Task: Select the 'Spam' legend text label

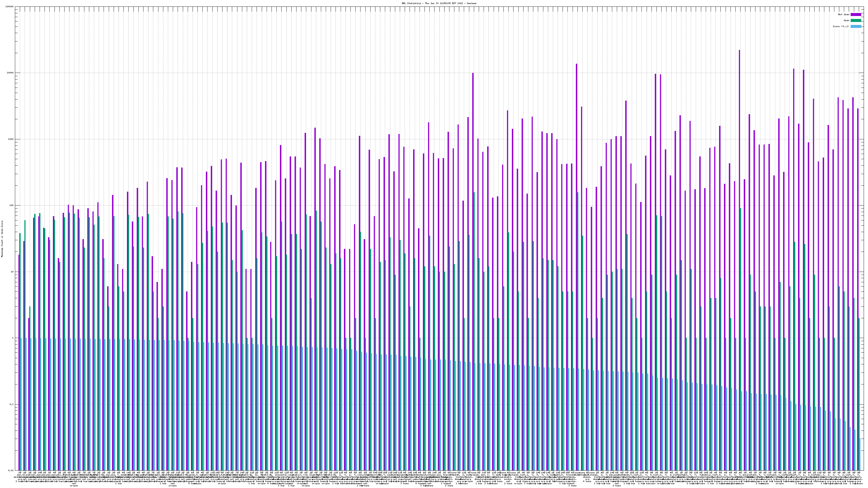Action: coord(846,21)
